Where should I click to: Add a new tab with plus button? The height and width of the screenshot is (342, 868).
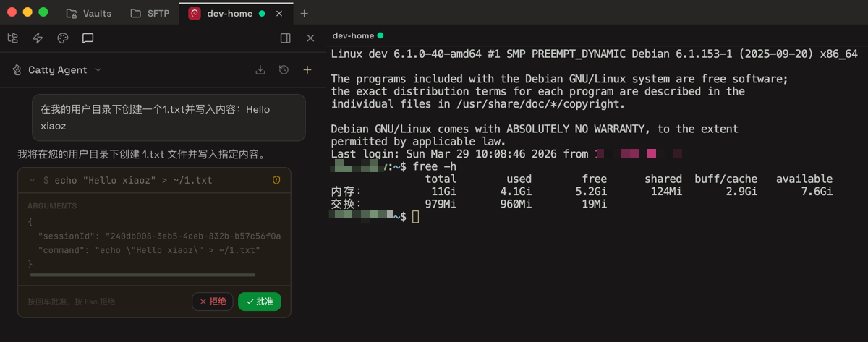305,13
